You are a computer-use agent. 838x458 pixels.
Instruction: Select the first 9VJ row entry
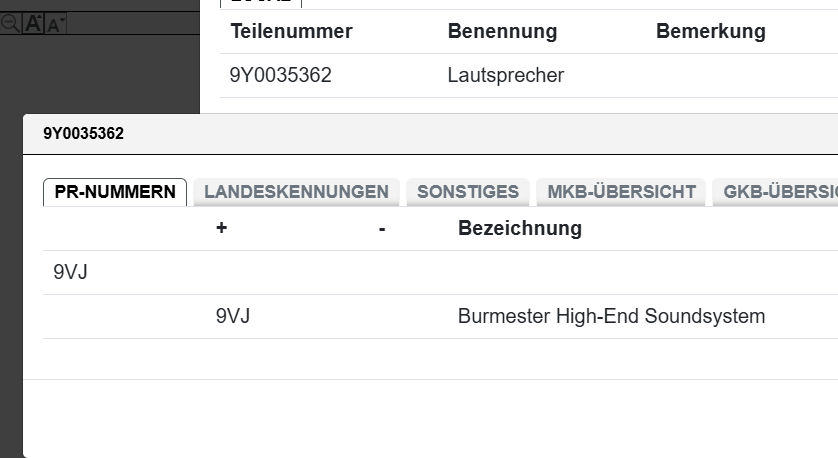point(70,272)
